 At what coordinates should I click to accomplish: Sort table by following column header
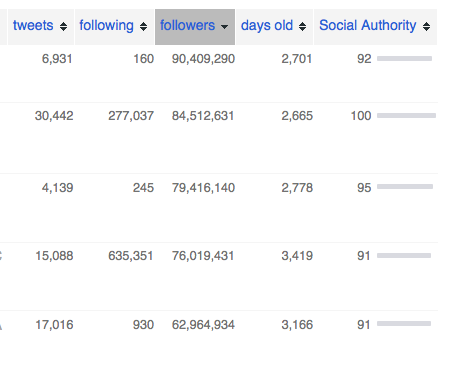pos(106,26)
